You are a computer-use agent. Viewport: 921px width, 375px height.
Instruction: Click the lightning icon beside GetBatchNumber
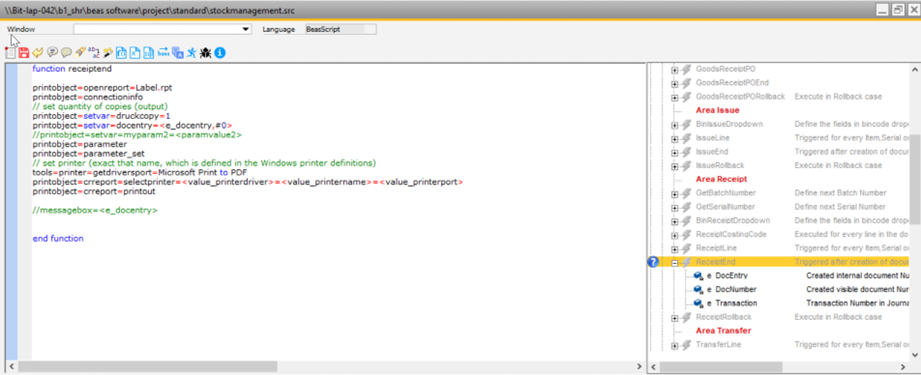point(685,193)
